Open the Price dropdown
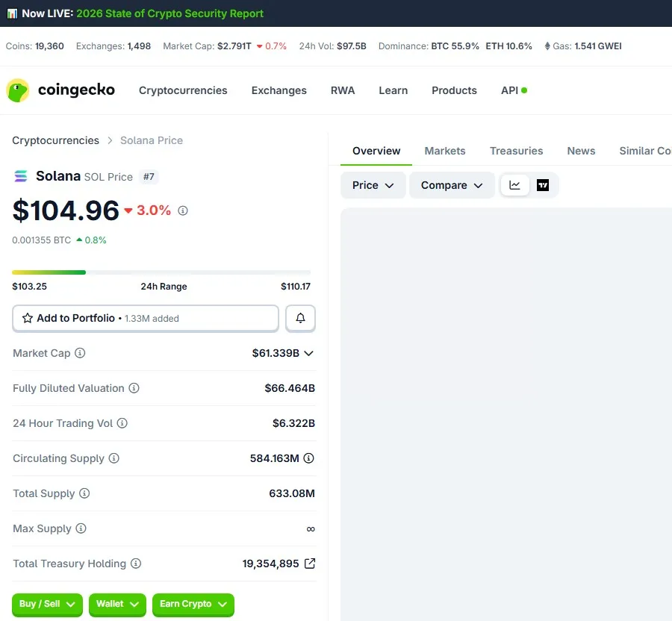Screen dimensions: 672x621 pyautogui.click(x=373, y=185)
